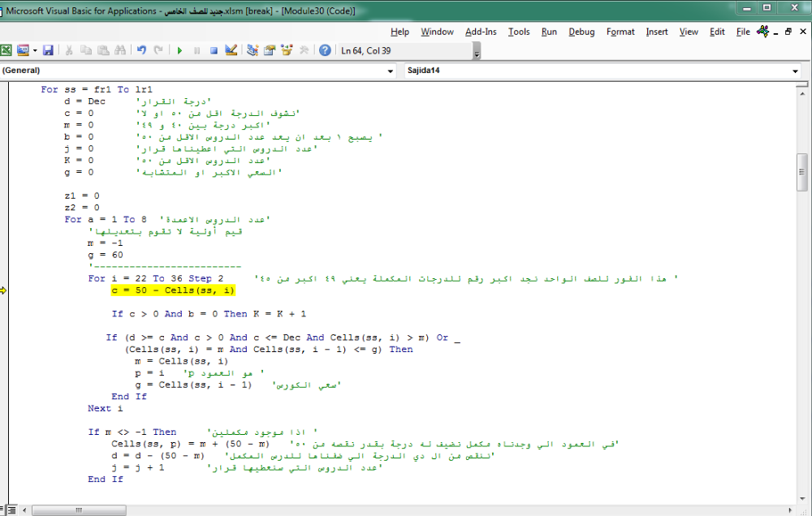Save the workbook with the floppy disk icon
This screenshot has width=812, height=516.
(x=49, y=50)
